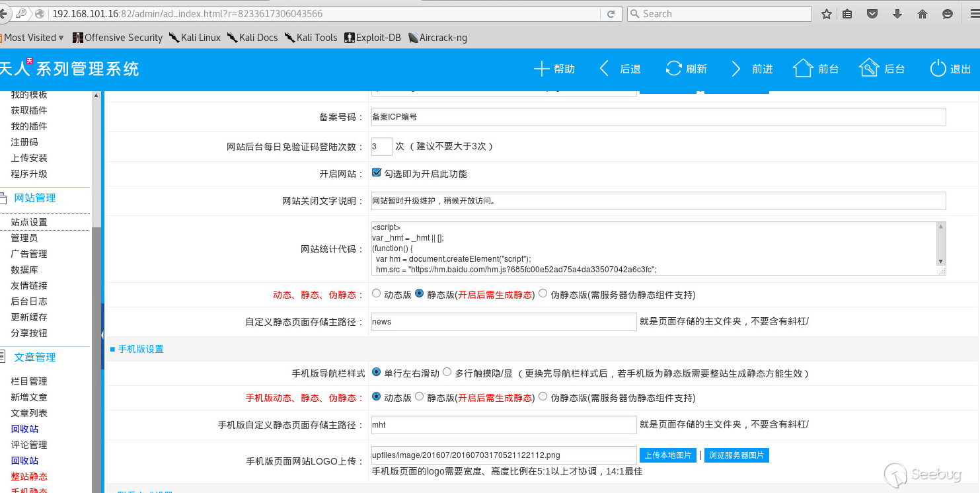Select 静态版 radio for mobile version
This screenshot has height=493, width=980.
pos(419,397)
